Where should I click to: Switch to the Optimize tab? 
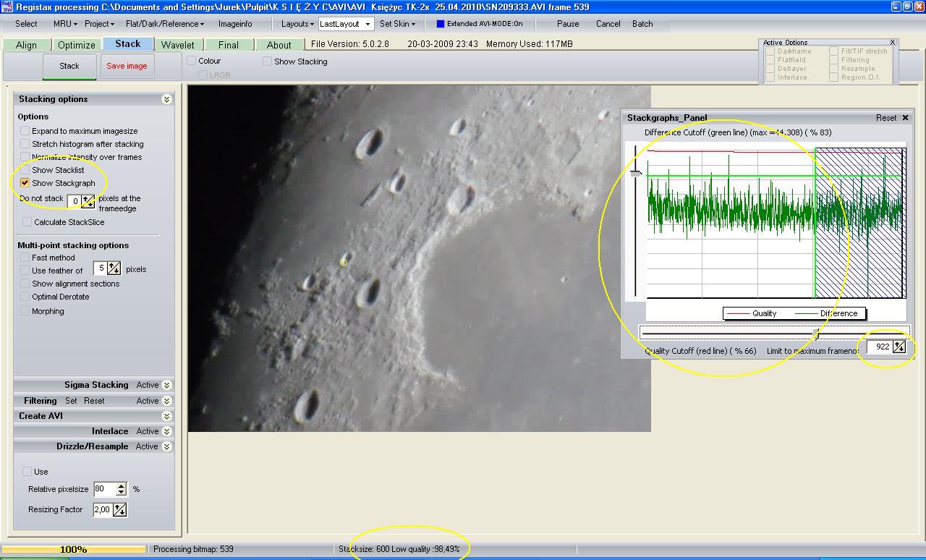[x=76, y=45]
